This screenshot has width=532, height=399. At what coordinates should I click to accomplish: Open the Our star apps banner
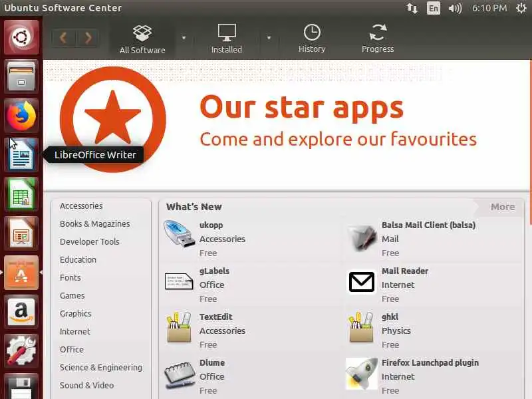click(286, 125)
